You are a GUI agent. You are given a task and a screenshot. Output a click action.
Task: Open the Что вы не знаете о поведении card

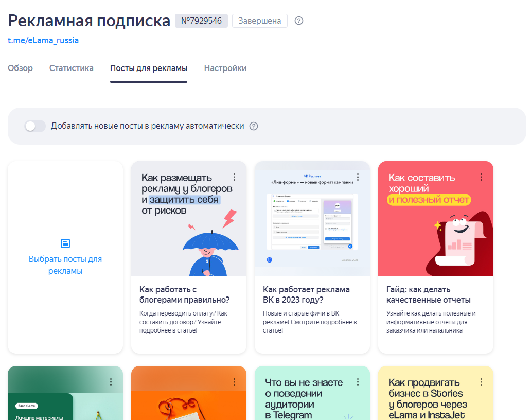[x=312, y=393]
